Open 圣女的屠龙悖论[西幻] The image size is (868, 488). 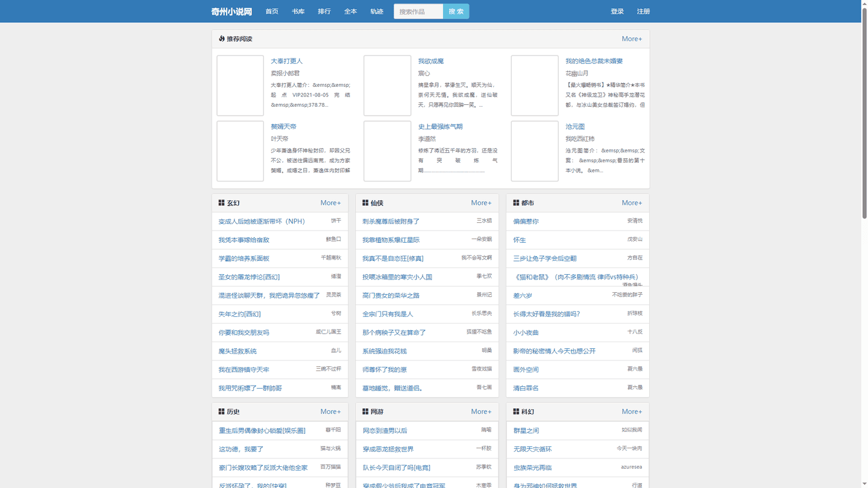click(x=249, y=277)
